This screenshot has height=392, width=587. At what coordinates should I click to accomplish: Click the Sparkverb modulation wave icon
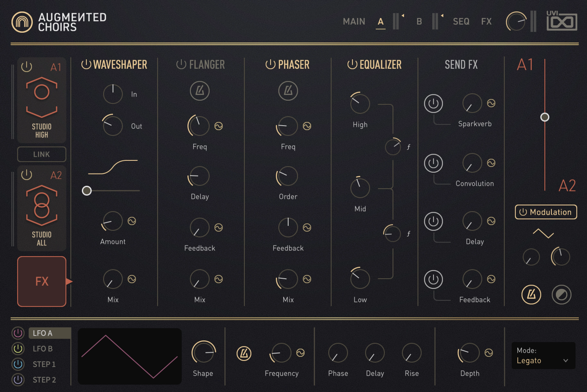pyautogui.click(x=491, y=103)
